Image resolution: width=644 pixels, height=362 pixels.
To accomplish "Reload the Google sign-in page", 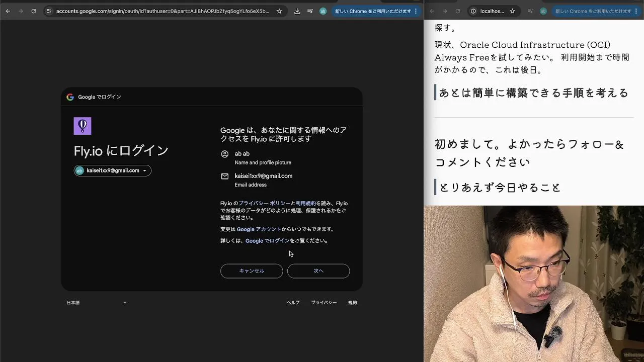I will [34, 11].
